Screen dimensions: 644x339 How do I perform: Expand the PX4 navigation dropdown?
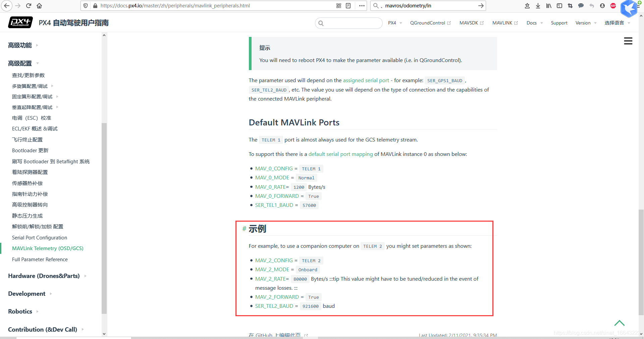395,23
